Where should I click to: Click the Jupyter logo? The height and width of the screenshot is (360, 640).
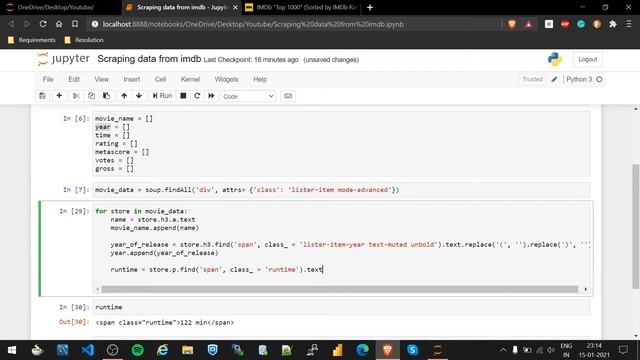(x=63, y=59)
